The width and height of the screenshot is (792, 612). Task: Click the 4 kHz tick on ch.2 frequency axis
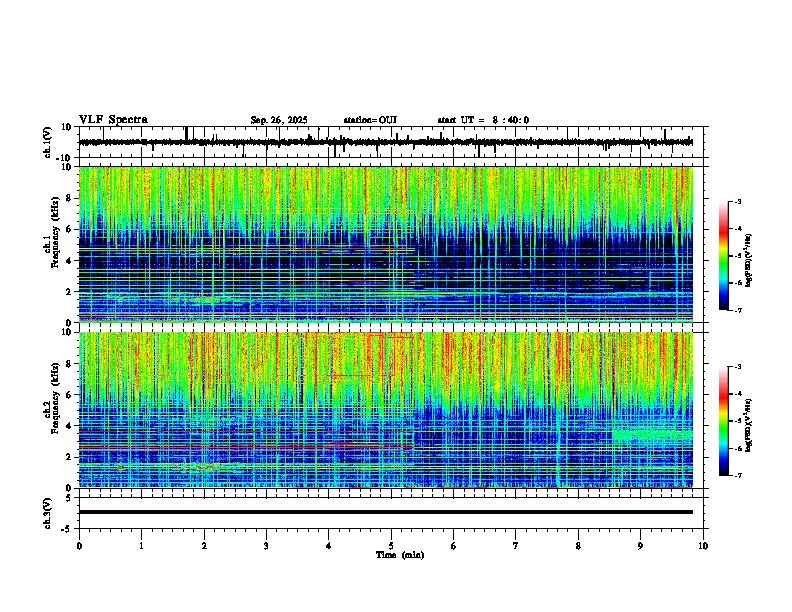pos(69,426)
